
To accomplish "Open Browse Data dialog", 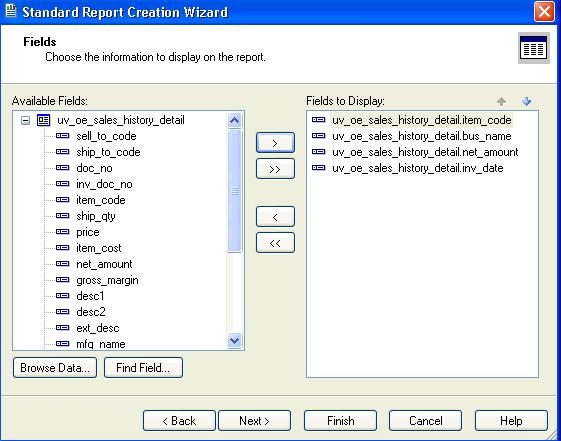I will click(55, 368).
